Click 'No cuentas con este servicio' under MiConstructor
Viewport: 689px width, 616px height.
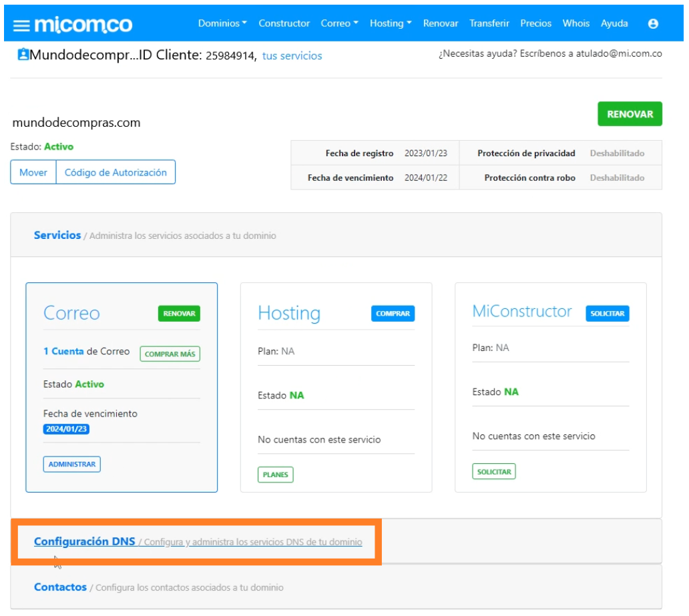pyautogui.click(x=533, y=436)
